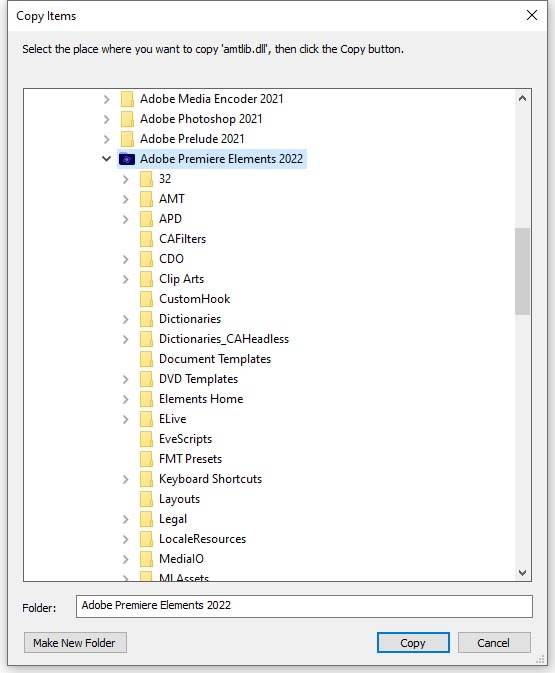
Task: Click the MediaIO folder icon
Action: (146, 559)
